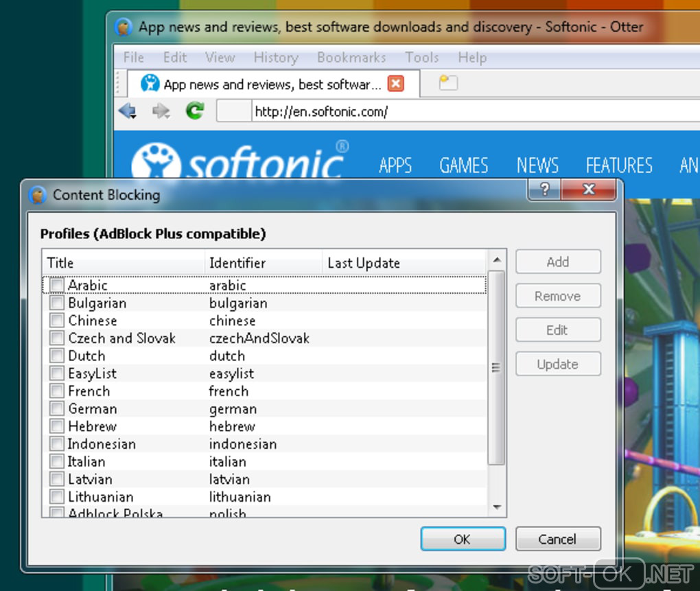This screenshot has height=591, width=700.
Task: Close the Softonic tab with red X
Action: pos(396,84)
